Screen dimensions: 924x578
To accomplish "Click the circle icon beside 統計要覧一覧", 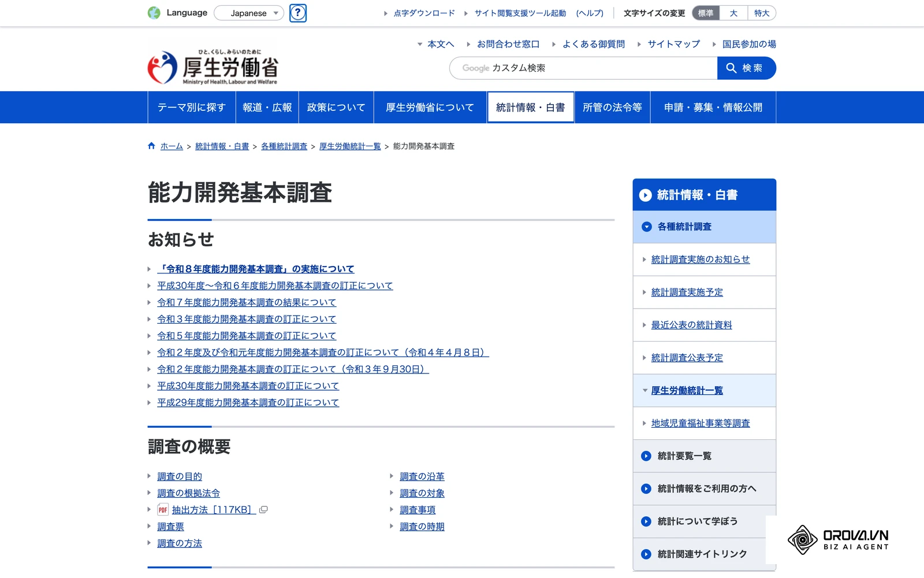I will (x=647, y=456).
